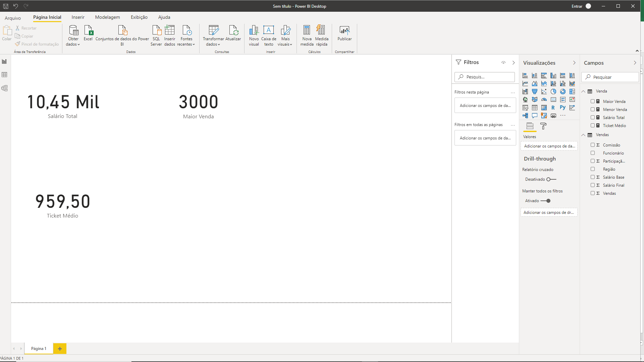Collapse the Filtros pane chevron

[514, 63]
